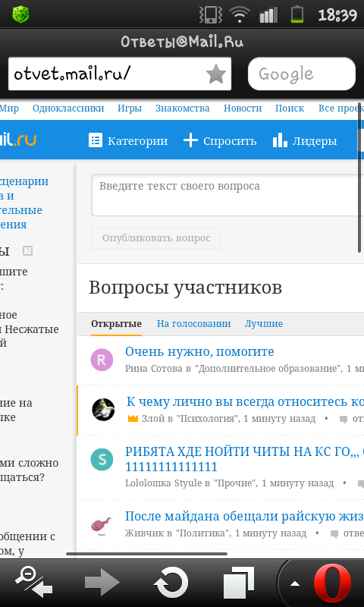Tap the battery status icon
This screenshot has width=364, height=607.
[x=297, y=14]
